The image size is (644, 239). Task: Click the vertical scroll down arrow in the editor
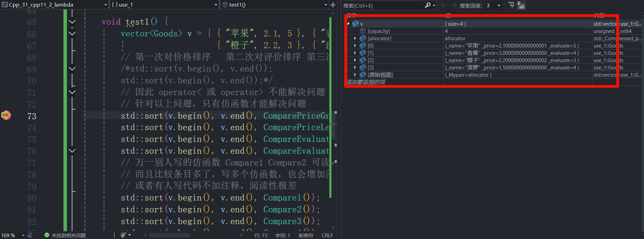coord(333,228)
